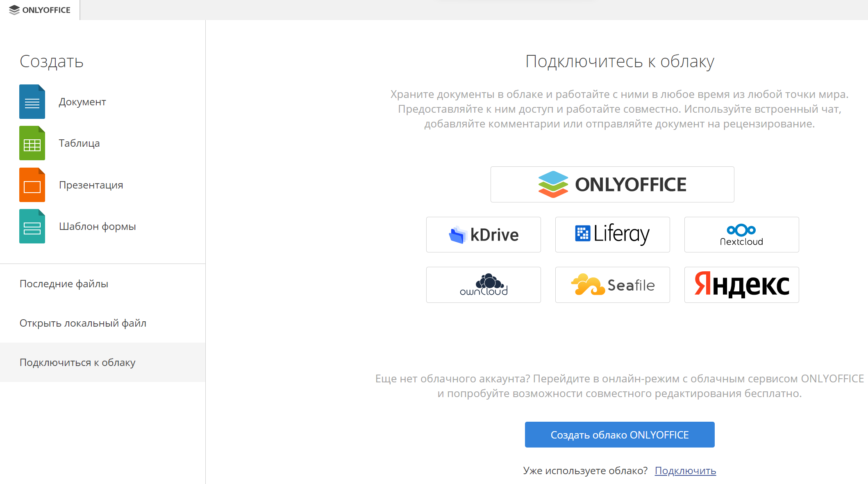Create a new Документ
Image resolution: width=868 pixels, height=484 pixels.
click(x=82, y=102)
